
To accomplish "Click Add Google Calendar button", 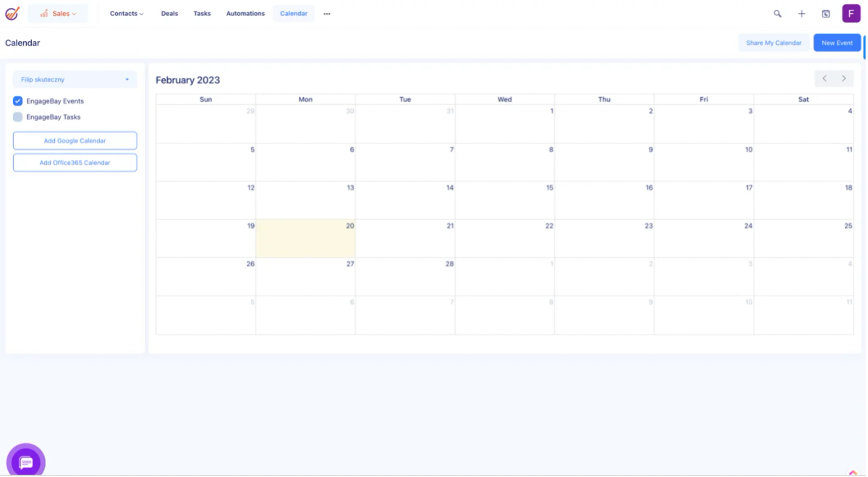I will (75, 140).
